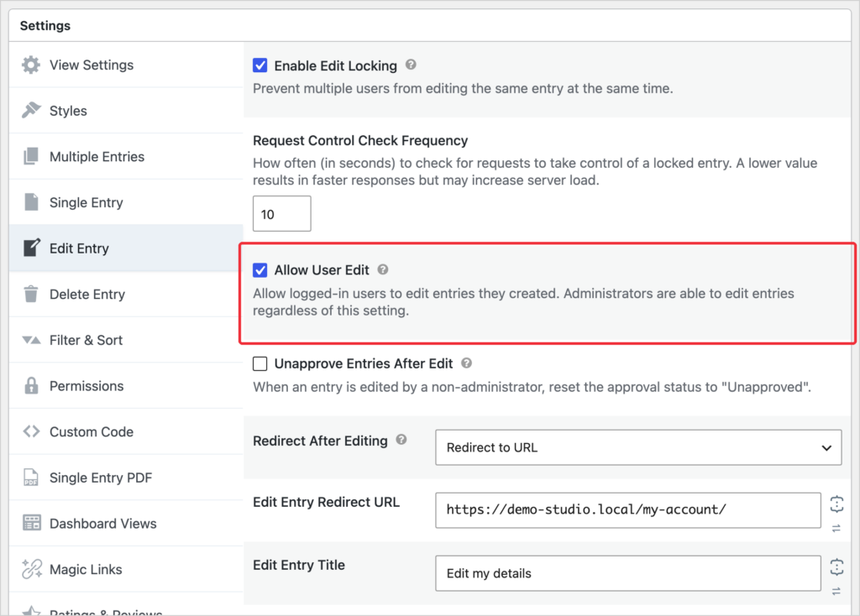Click the View Settings gear icon
This screenshot has height=616, width=860.
tap(31, 65)
